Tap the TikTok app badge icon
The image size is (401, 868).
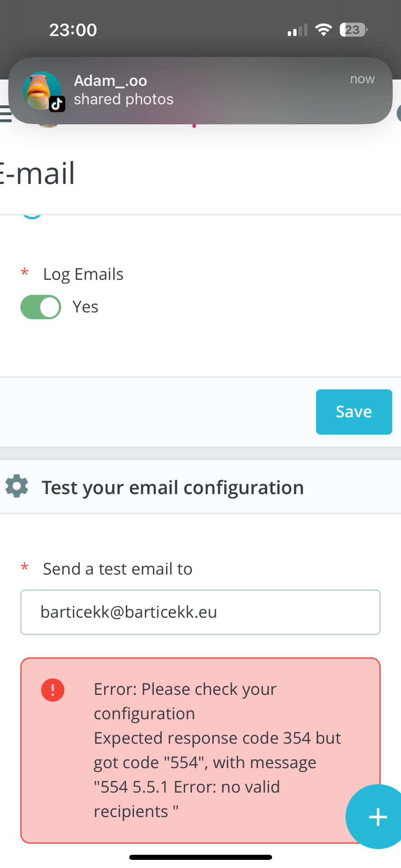coord(57,104)
